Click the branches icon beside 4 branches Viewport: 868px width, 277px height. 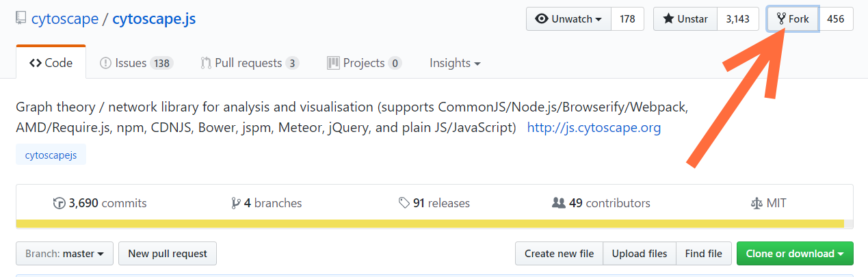pos(236,203)
